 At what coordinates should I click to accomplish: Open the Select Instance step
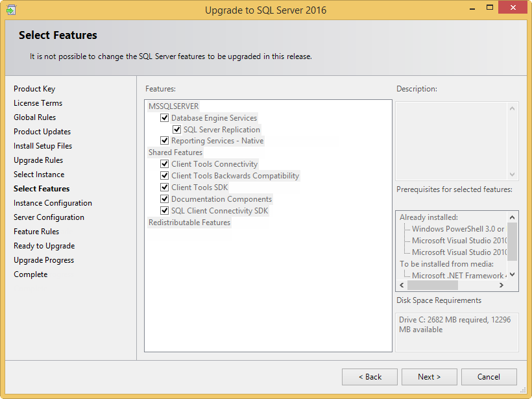(39, 175)
